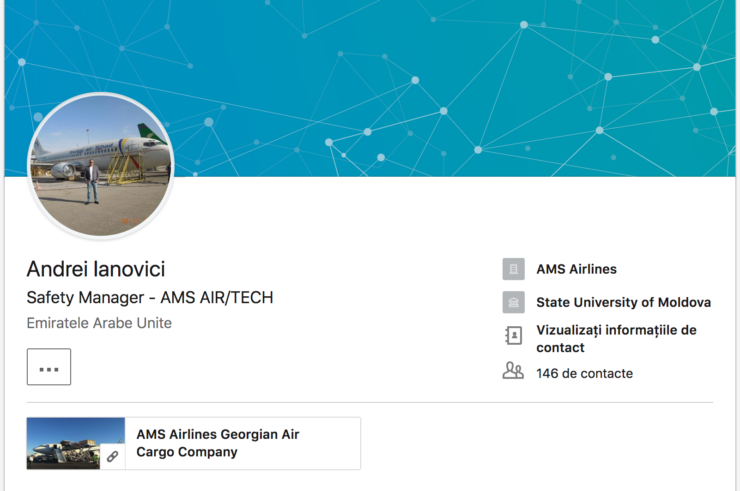Viewport: 740px width, 491px height.
Task: Open the circular profile photo with airplane
Action: [x=101, y=166]
